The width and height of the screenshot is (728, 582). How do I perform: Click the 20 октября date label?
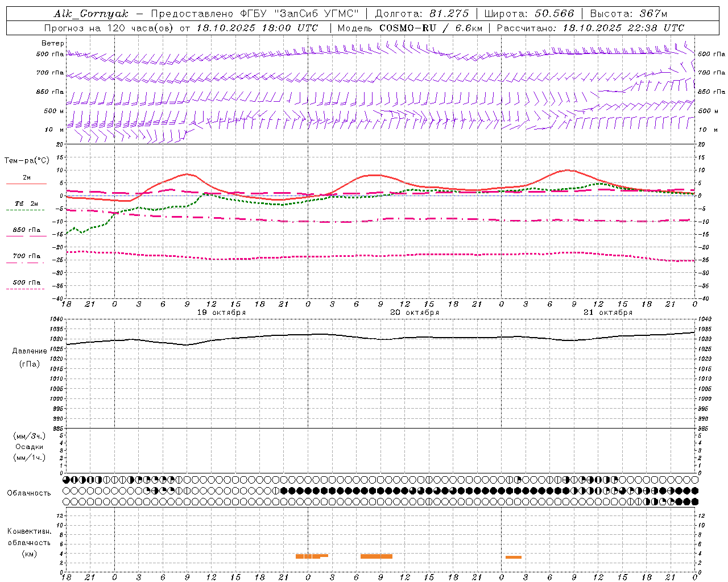click(415, 313)
